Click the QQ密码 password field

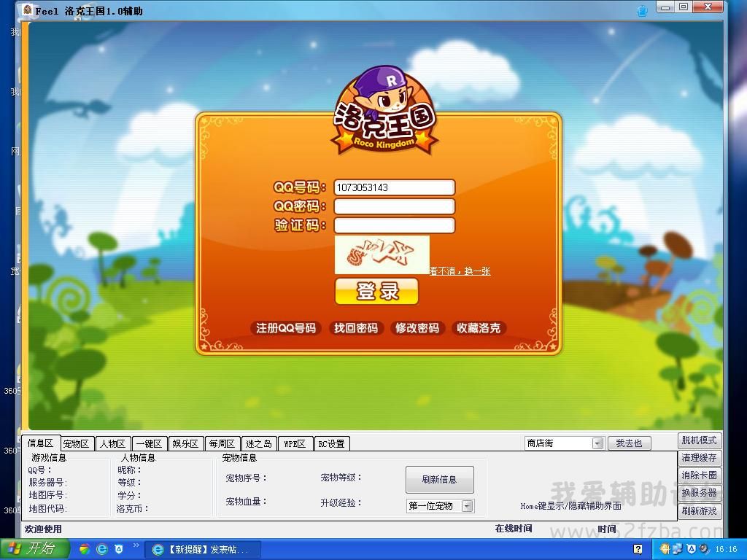tap(394, 206)
